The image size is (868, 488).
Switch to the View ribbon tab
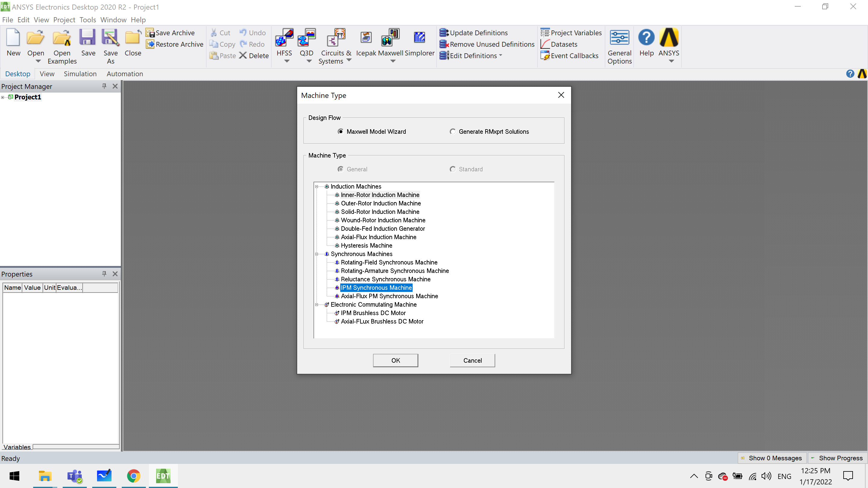[47, 74]
